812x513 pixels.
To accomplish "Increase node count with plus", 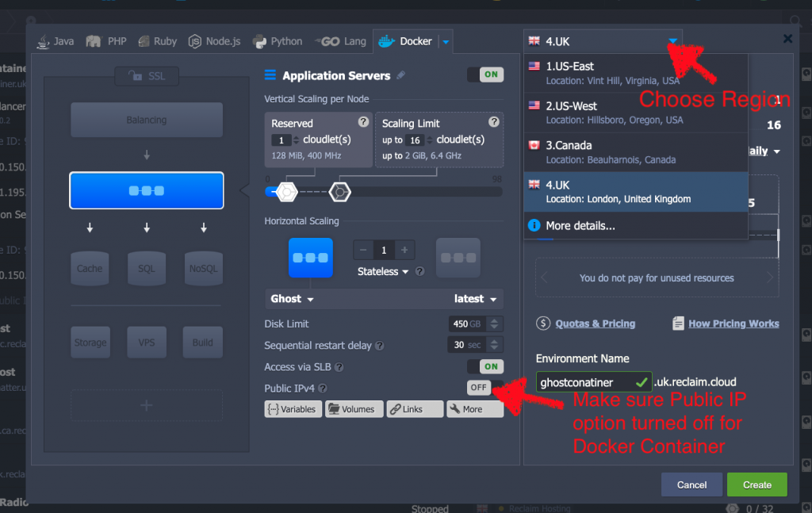I will tap(404, 250).
